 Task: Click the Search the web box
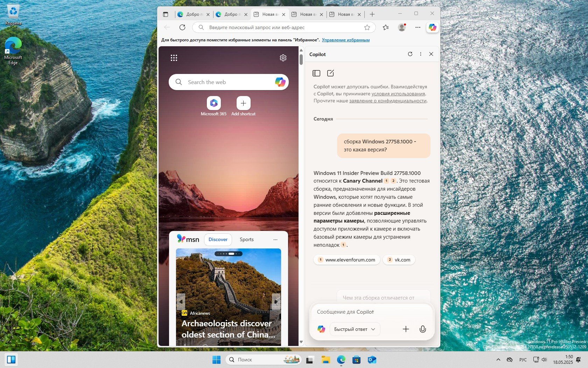coord(229,82)
